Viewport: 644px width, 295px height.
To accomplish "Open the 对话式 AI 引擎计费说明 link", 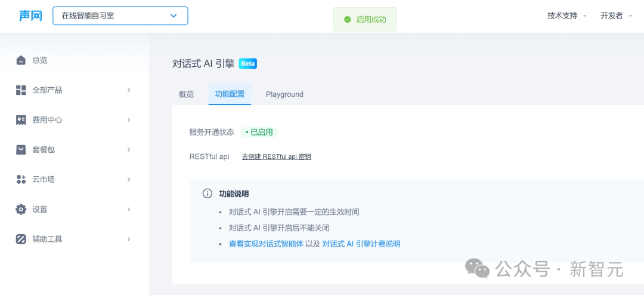I will (361, 244).
